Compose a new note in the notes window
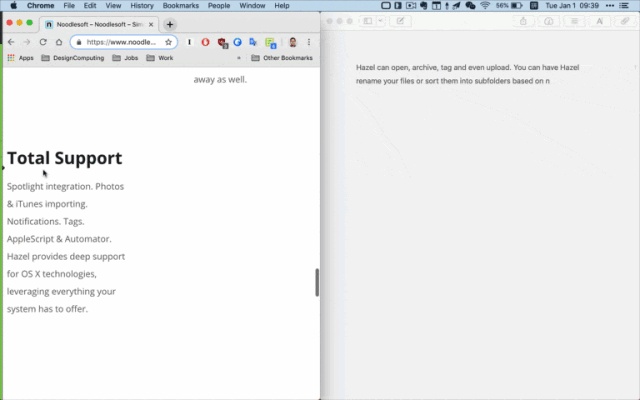The width and height of the screenshot is (640, 400). pyautogui.click(x=400, y=21)
